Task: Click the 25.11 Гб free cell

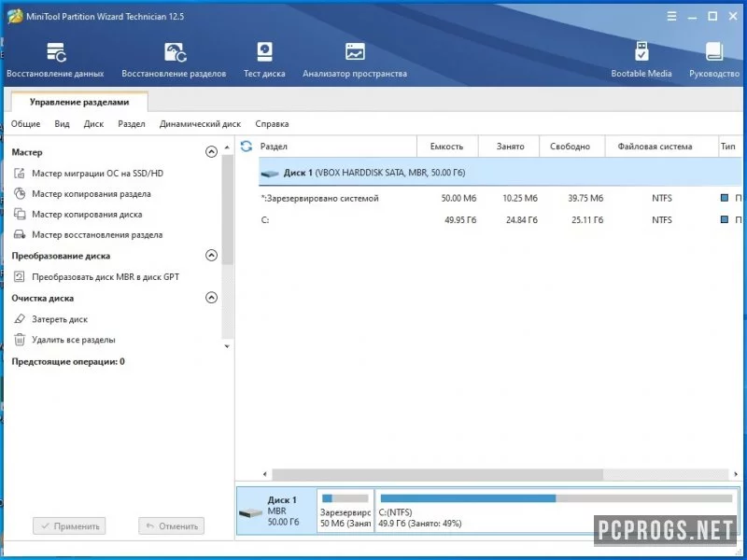Action: click(587, 220)
